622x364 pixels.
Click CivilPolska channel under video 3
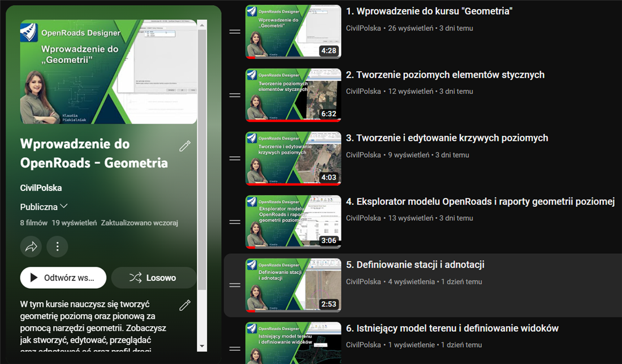click(364, 155)
